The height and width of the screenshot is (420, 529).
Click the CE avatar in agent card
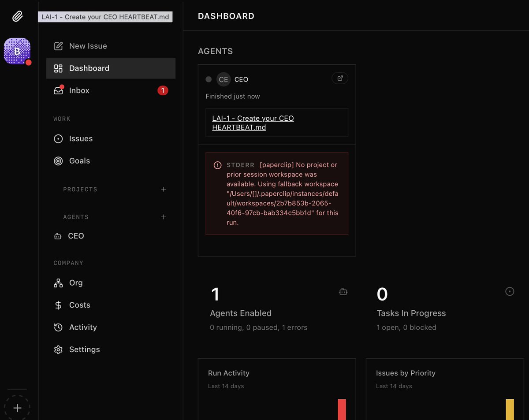coord(224,79)
